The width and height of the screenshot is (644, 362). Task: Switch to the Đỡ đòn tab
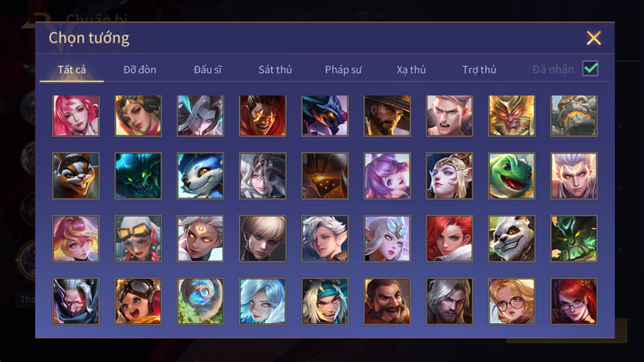(x=139, y=70)
